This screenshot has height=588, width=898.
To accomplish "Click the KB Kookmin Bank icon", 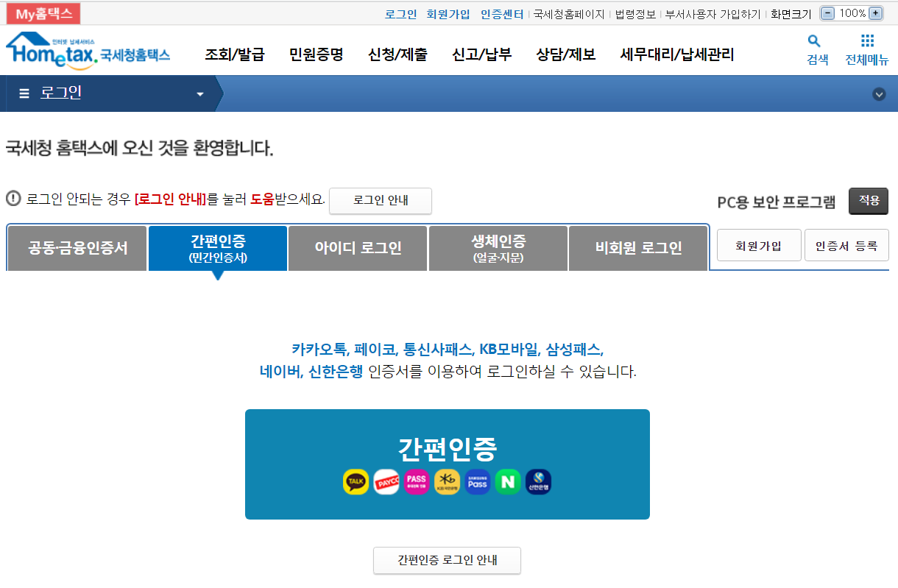I will tap(447, 482).
